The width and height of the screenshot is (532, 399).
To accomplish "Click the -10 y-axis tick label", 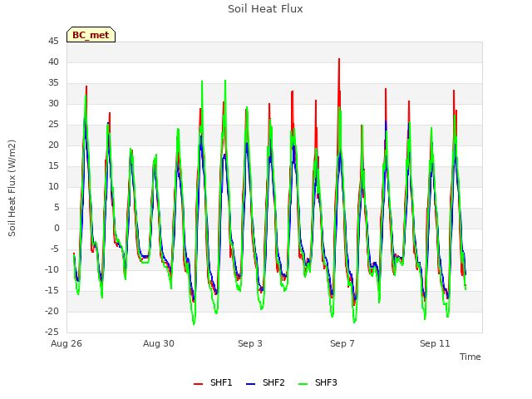I will click(52, 269).
